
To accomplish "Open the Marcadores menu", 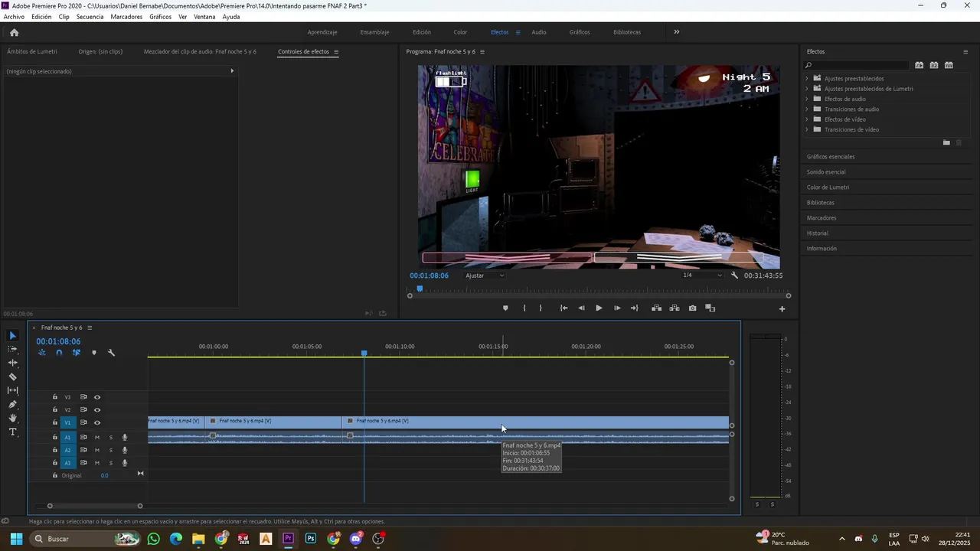I will 126,17.
